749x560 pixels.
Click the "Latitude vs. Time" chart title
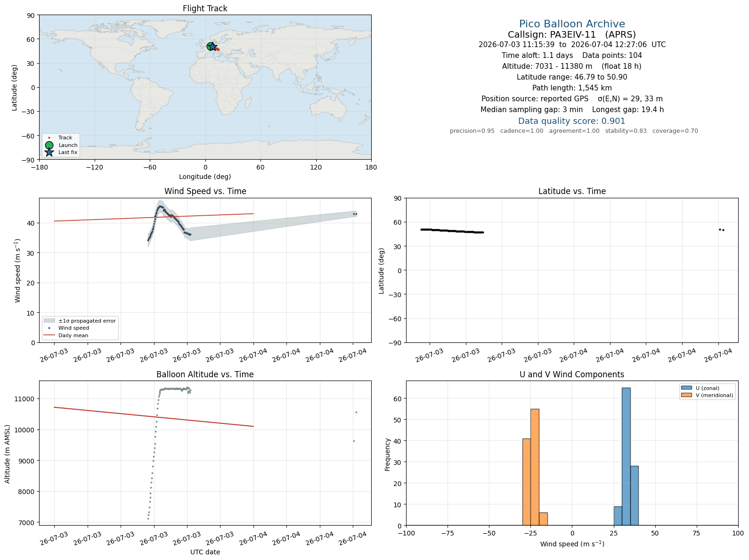tap(572, 191)
